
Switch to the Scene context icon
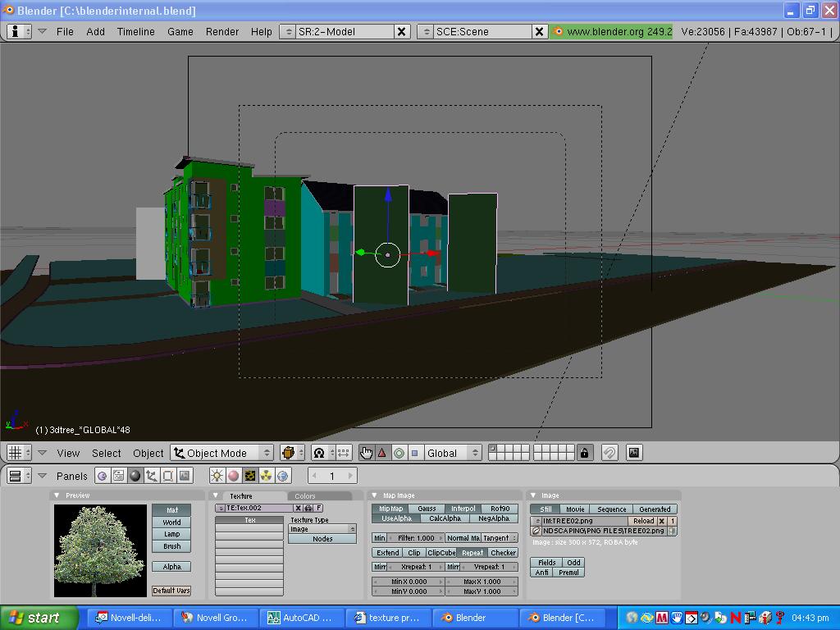tap(185, 476)
